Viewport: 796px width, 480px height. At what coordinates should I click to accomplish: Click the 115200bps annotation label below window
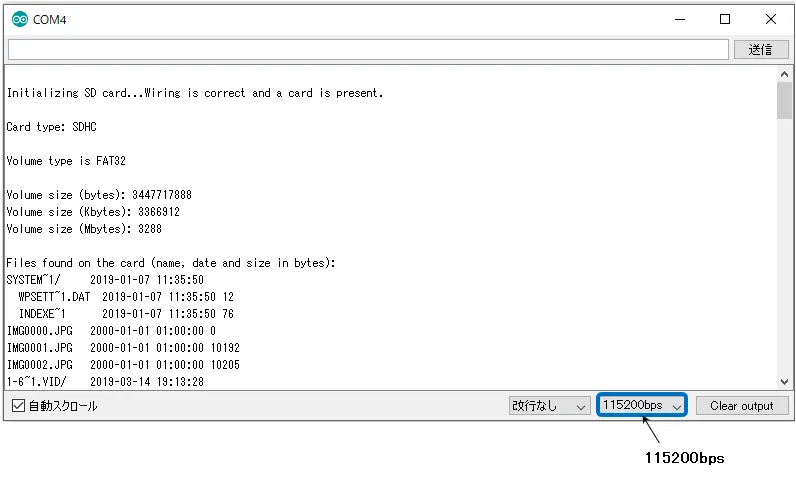point(684,458)
